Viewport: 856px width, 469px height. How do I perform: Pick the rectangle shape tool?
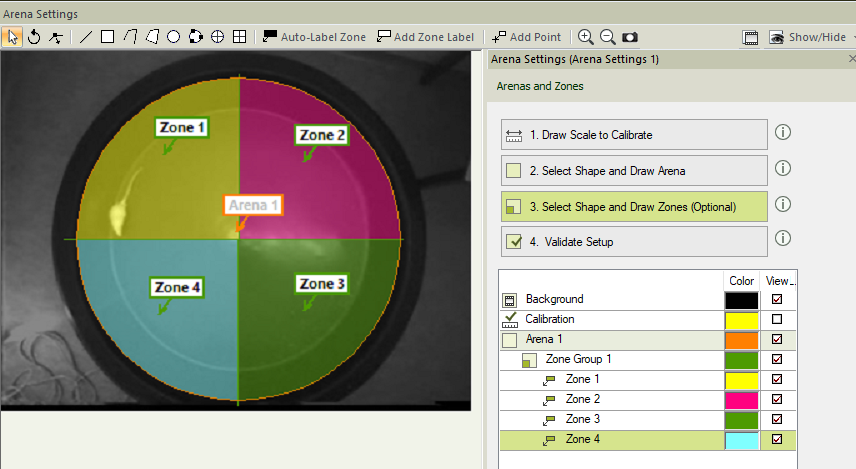pyautogui.click(x=108, y=37)
